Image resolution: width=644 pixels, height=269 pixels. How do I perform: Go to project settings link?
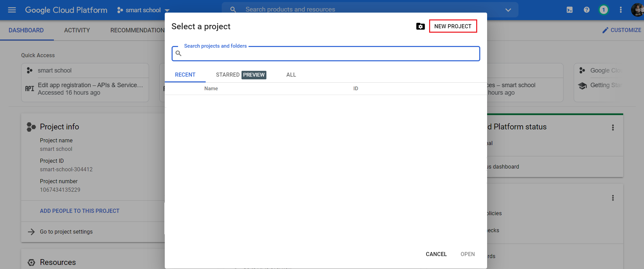pos(66,232)
